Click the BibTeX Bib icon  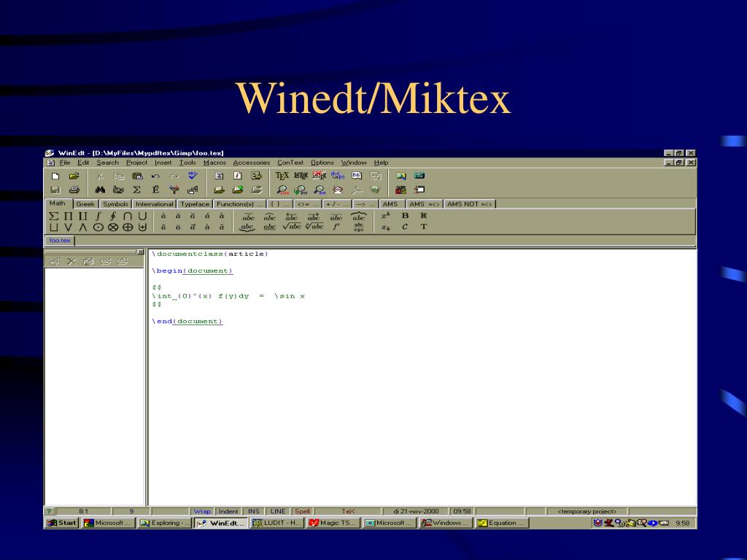coord(356,176)
